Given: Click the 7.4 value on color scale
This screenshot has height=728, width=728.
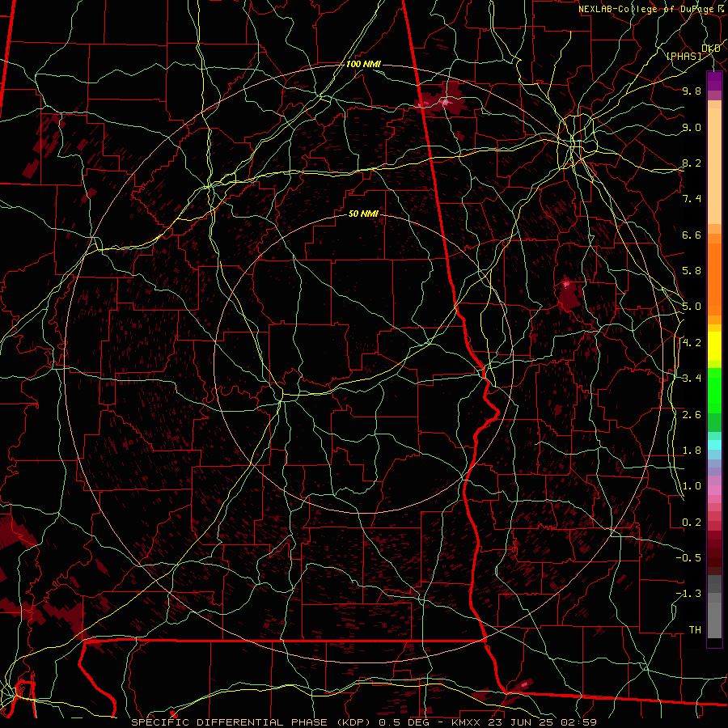Looking at the screenshot, I should [692, 199].
